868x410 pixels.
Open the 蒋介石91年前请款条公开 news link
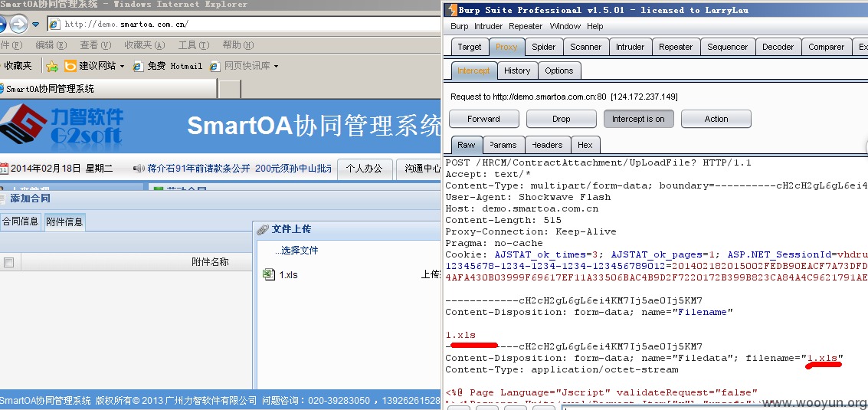(x=198, y=169)
